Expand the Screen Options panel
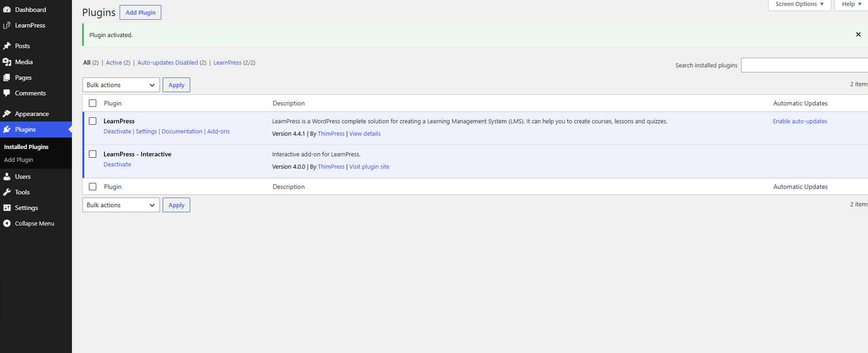The width and height of the screenshot is (868, 353). (800, 4)
